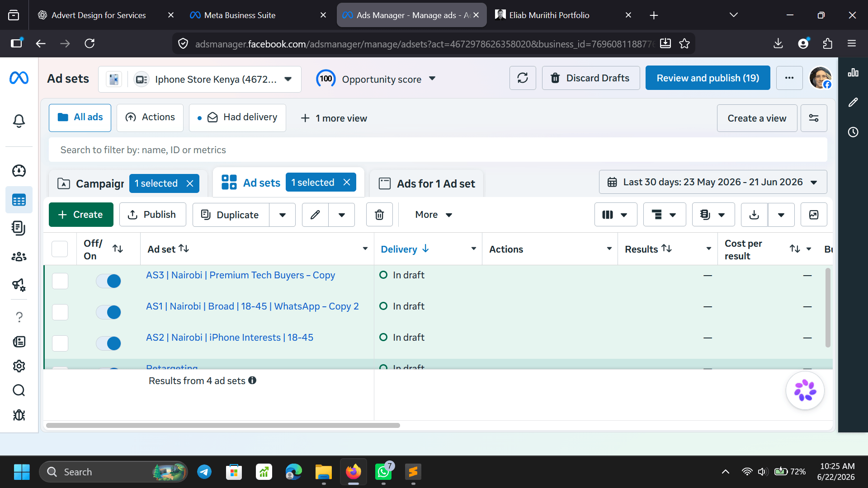Open share link chart icon
Image resolution: width=868 pixels, height=488 pixels.
[814, 215]
